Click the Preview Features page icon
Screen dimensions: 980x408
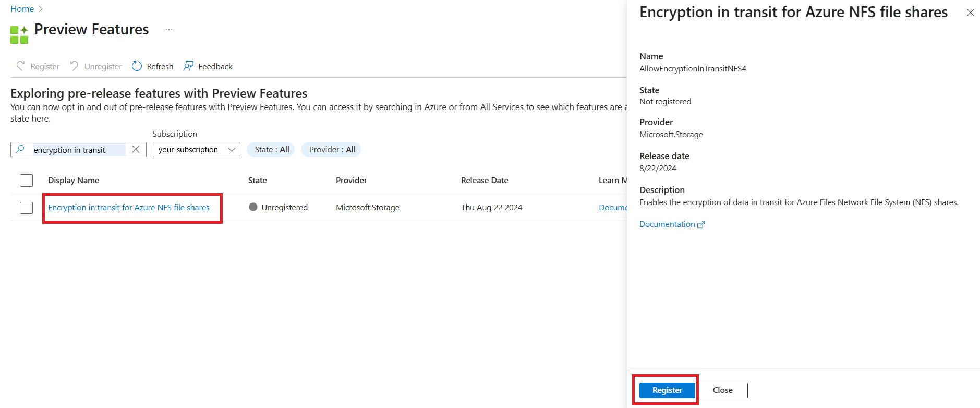19,34
